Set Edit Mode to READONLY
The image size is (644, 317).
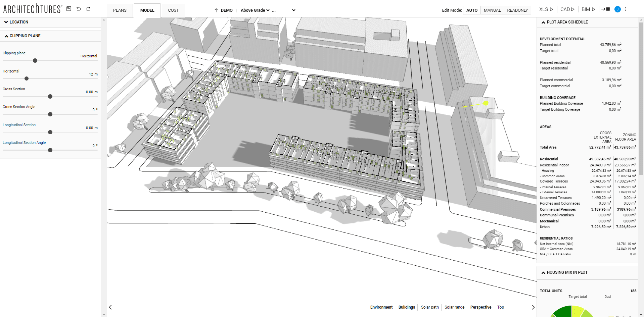tap(517, 10)
